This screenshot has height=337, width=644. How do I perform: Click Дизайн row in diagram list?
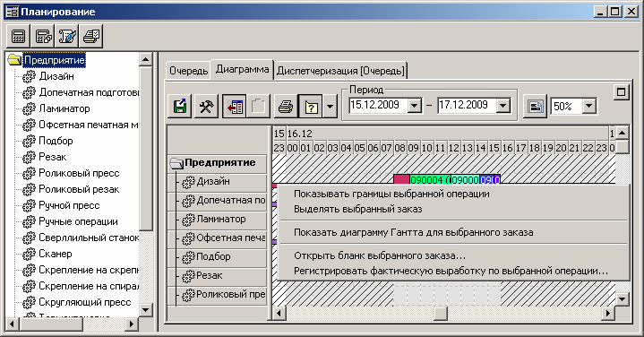(218, 182)
